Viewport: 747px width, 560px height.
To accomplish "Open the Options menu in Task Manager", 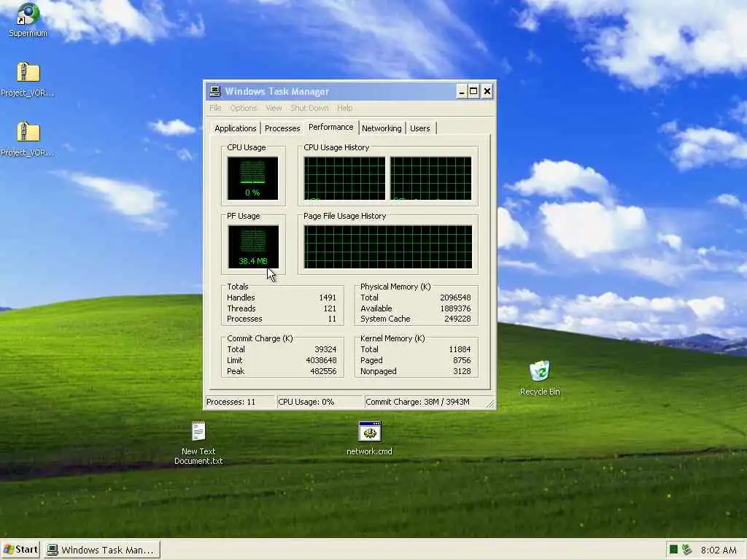I will coord(244,108).
